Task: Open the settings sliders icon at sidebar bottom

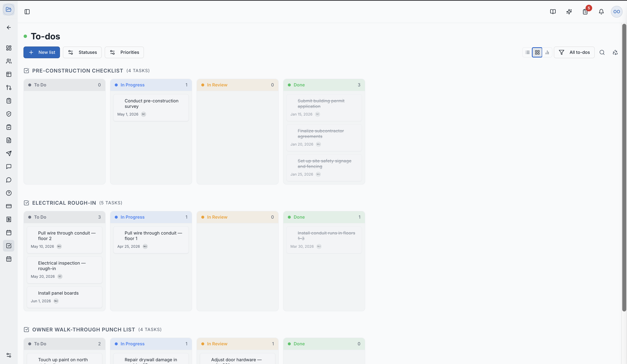Action: 9,355
